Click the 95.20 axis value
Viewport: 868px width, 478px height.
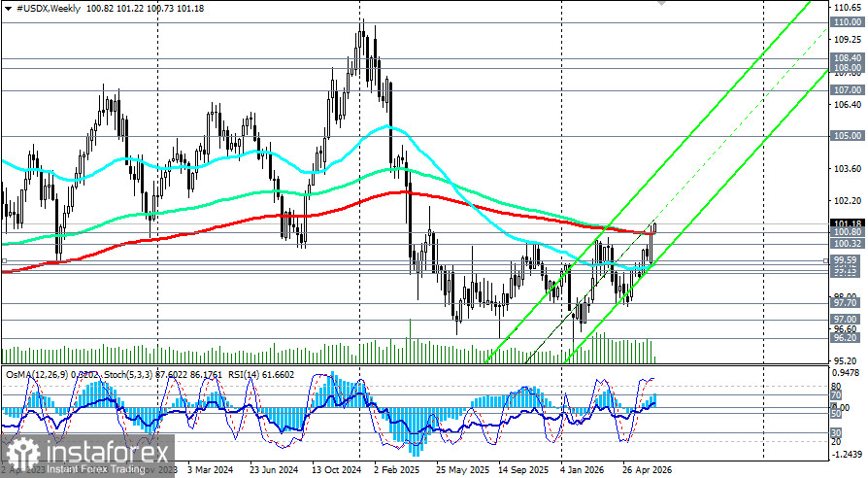point(848,360)
